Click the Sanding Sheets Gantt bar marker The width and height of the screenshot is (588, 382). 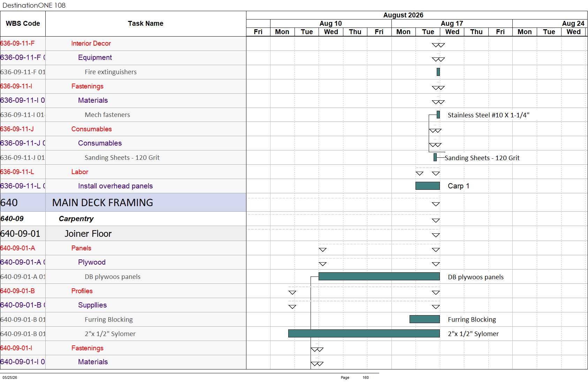point(435,157)
